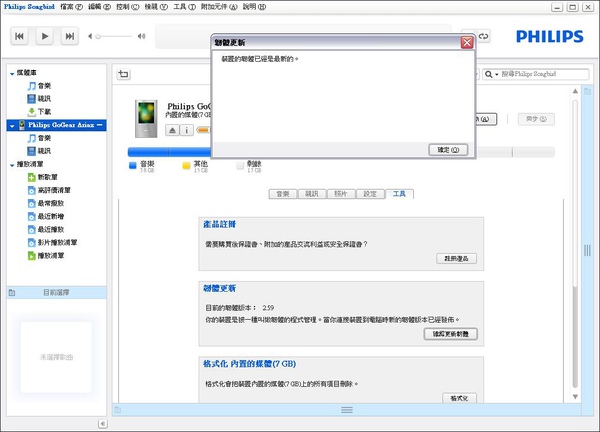Open the 編輯 (E) menu
Screen dimensions: 600x432
click(99, 7)
